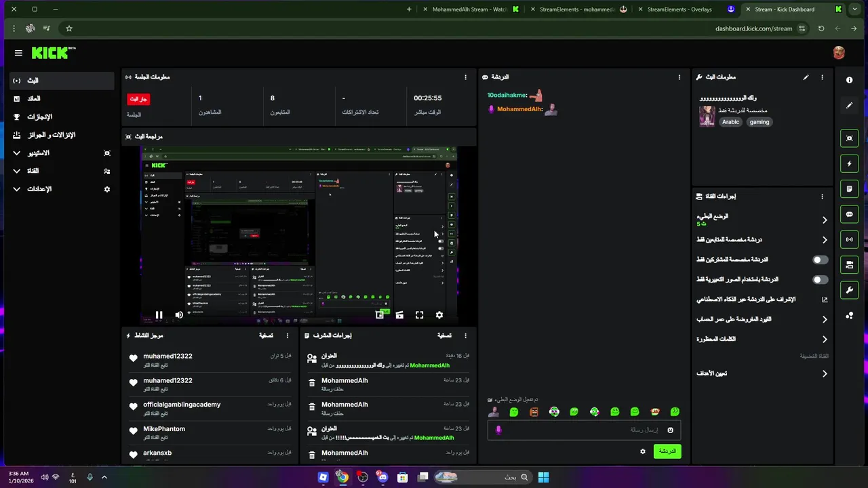The image size is (868, 488).
Task: Open Drops and rewards sidebar item
Action: tap(62, 135)
